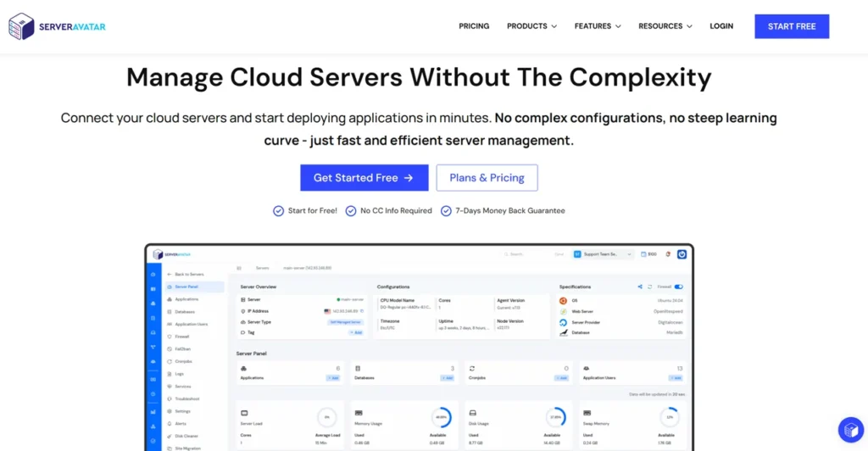Click the share icon next to Specifications
Image resolution: width=868 pixels, height=451 pixels.
640,287
